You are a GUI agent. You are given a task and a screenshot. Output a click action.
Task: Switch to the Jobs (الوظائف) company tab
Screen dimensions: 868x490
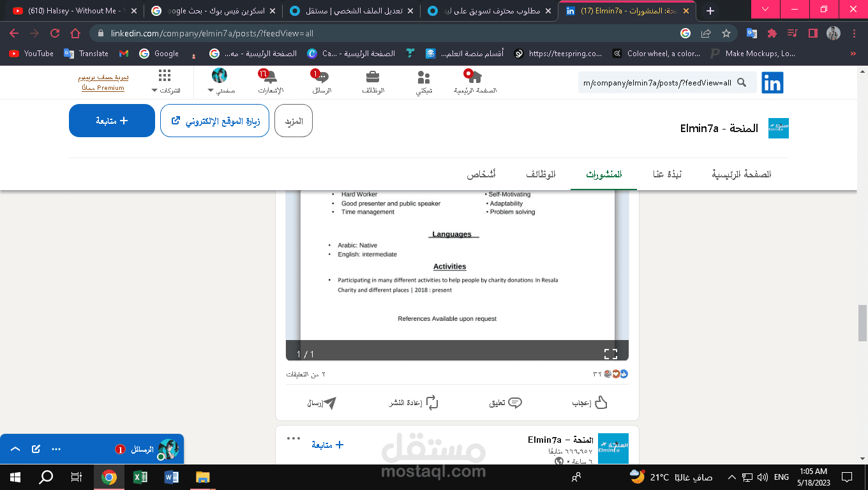[541, 174]
